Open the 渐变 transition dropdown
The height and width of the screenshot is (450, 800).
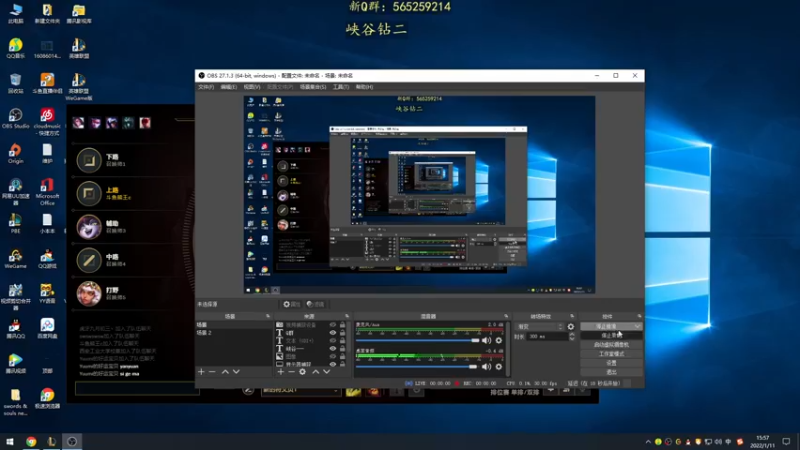(540, 327)
